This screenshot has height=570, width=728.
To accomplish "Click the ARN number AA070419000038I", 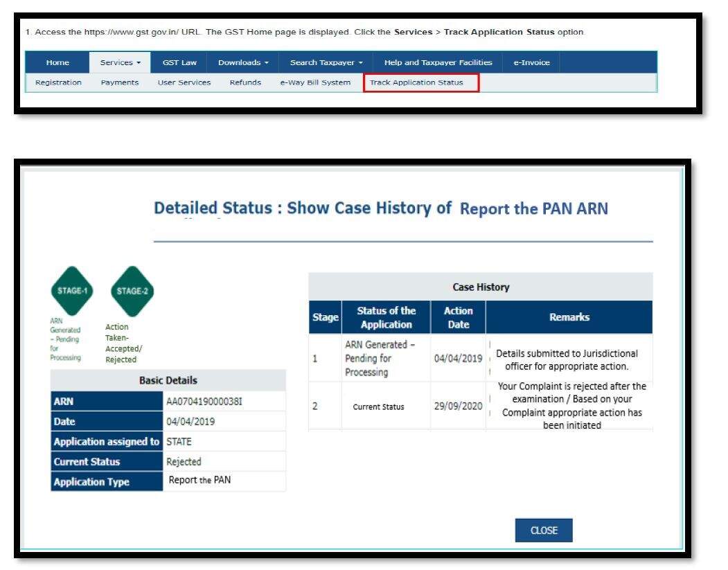I will click(x=204, y=401).
